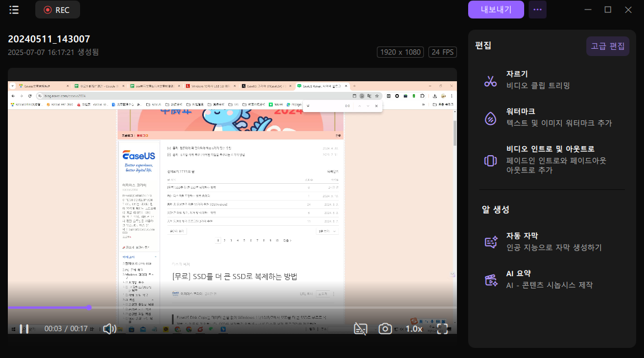Start a new recording with the REC button
Viewport: 644px width, 358px height.
click(x=57, y=10)
